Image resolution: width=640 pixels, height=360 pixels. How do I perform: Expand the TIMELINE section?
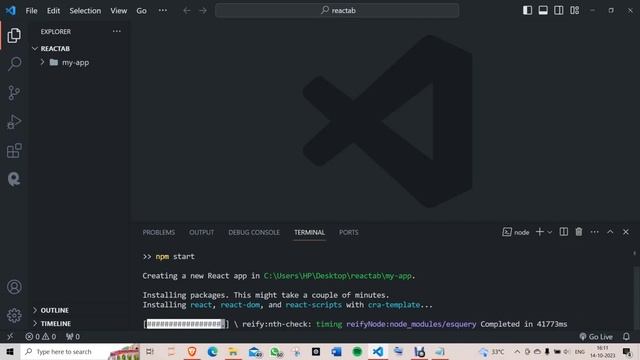click(x=35, y=323)
